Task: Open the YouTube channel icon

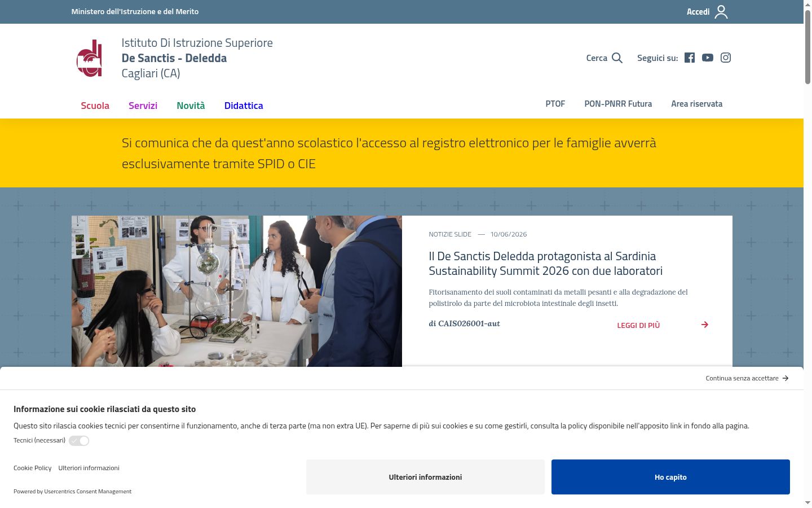Action: [708, 58]
